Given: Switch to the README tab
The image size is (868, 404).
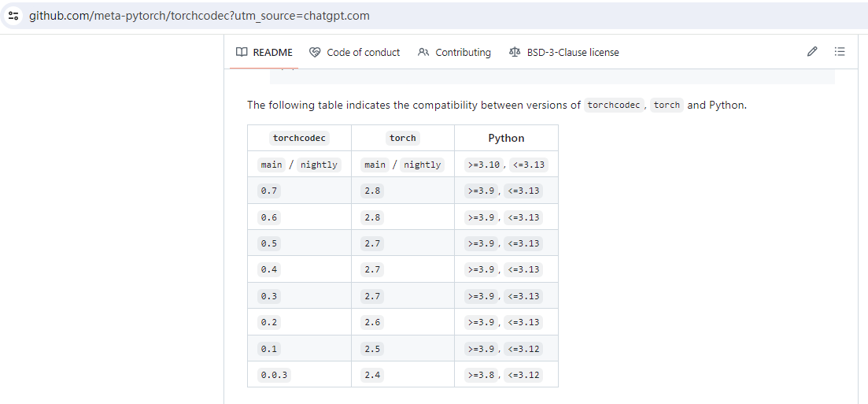Looking at the screenshot, I should (272, 53).
